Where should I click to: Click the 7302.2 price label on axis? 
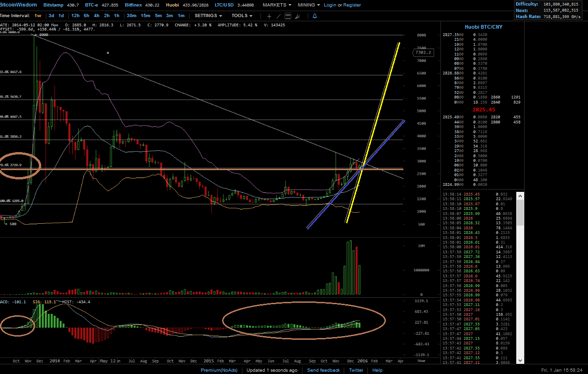click(x=423, y=52)
